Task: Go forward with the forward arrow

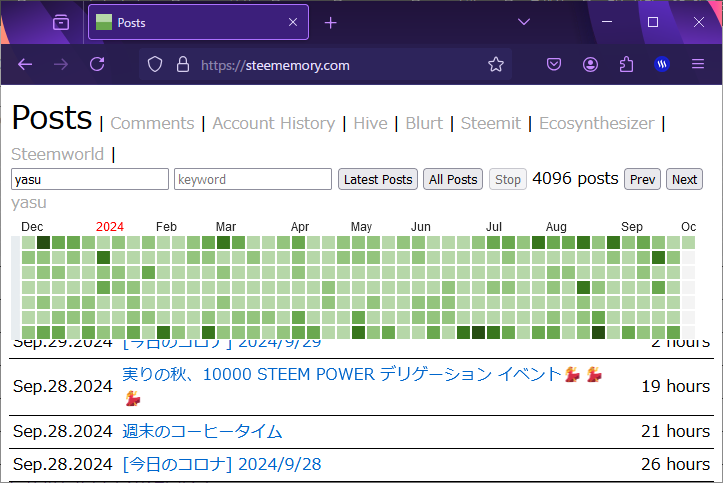Action: click(x=60, y=65)
